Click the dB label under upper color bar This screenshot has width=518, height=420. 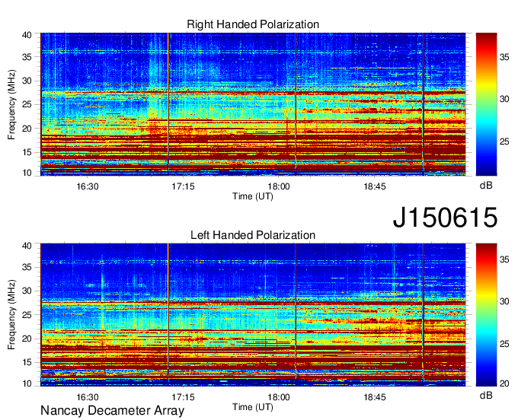coord(486,186)
